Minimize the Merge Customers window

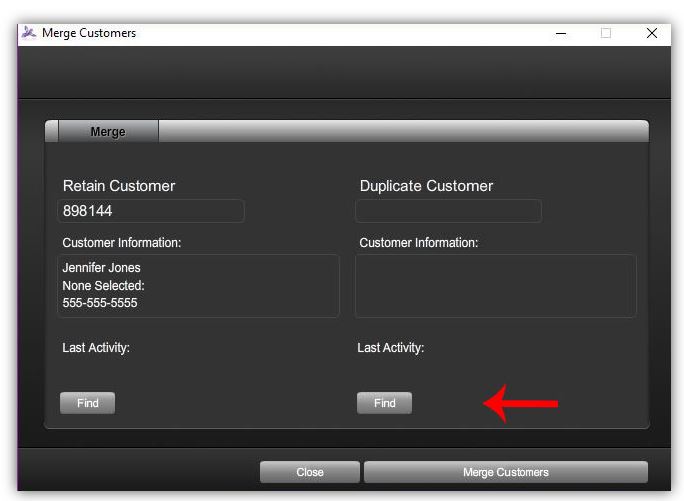[x=561, y=33]
